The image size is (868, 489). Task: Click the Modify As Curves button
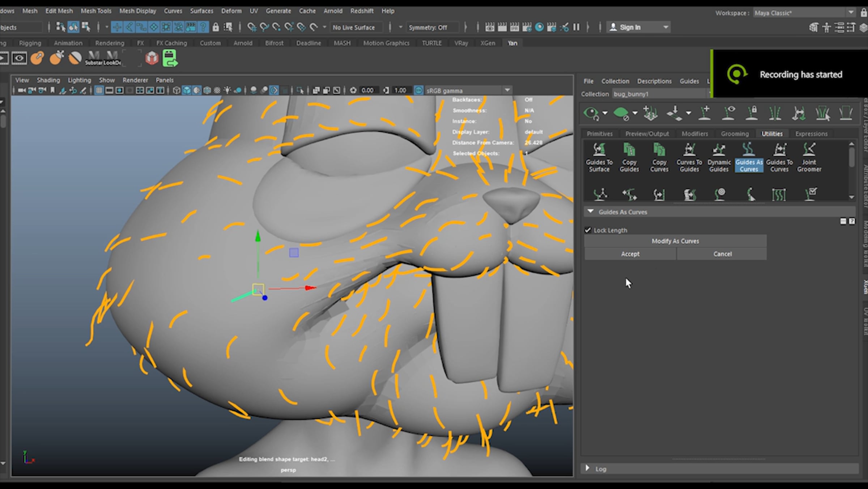[675, 241]
